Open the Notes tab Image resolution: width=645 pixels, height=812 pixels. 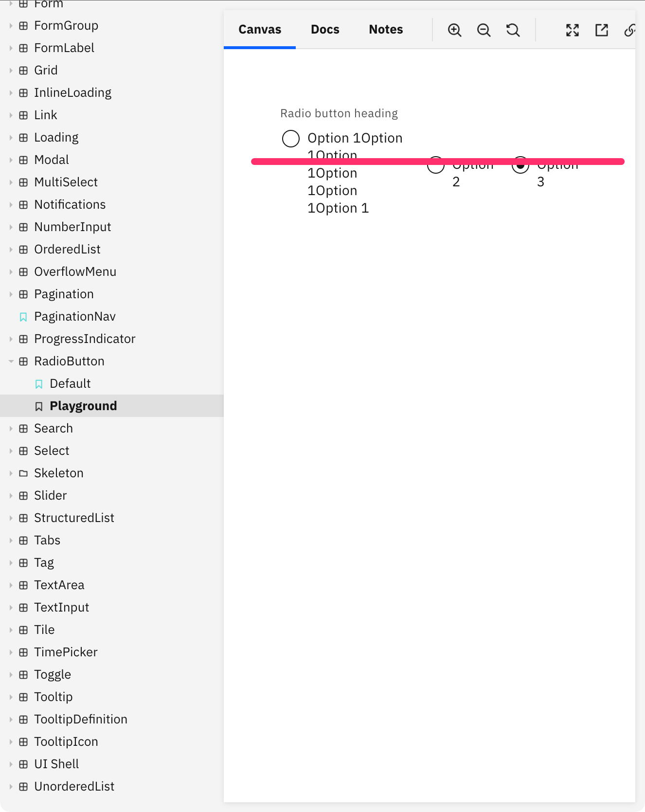tap(385, 29)
